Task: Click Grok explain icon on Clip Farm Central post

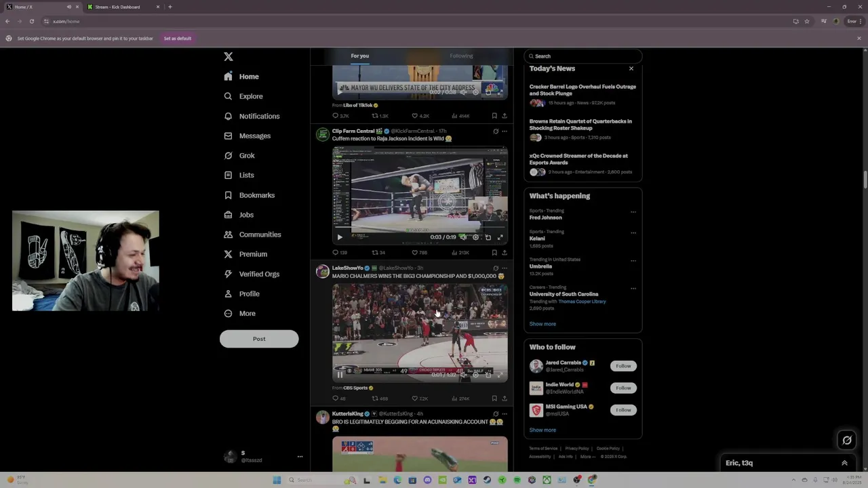Action: [496, 131]
